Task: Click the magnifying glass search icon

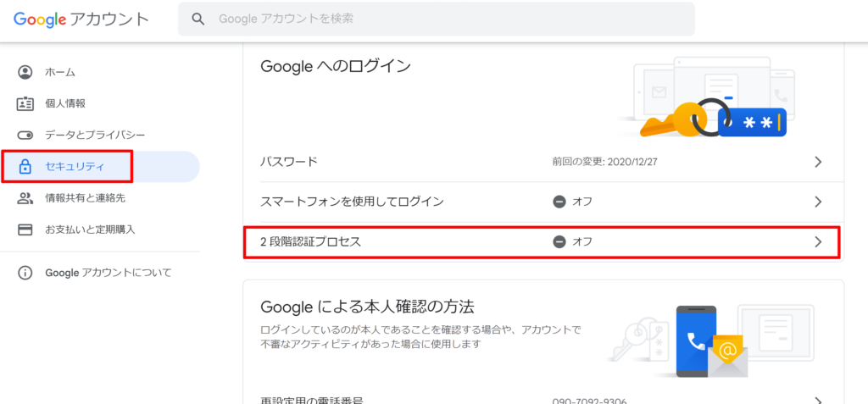Action: pyautogui.click(x=198, y=19)
